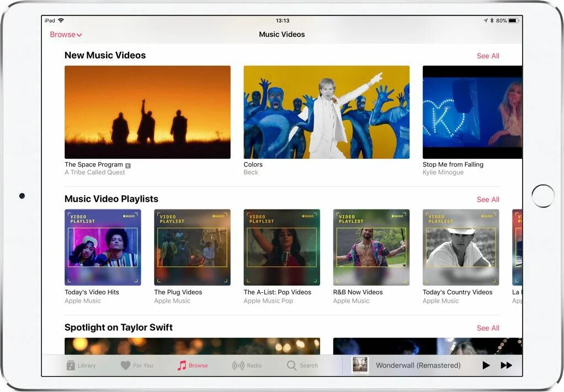Screen dimensions: 564x392
Task: Tap A Tribe Called Quest artist name
Action: 94,173
